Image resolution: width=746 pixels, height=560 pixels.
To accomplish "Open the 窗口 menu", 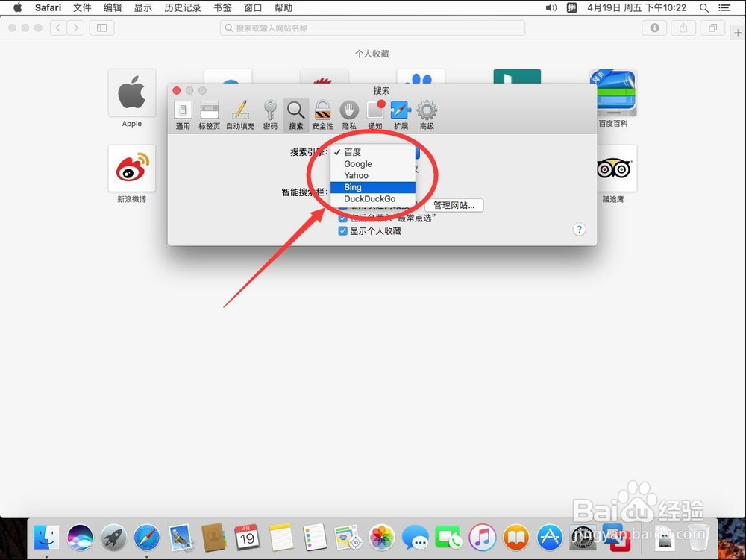I will [253, 7].
